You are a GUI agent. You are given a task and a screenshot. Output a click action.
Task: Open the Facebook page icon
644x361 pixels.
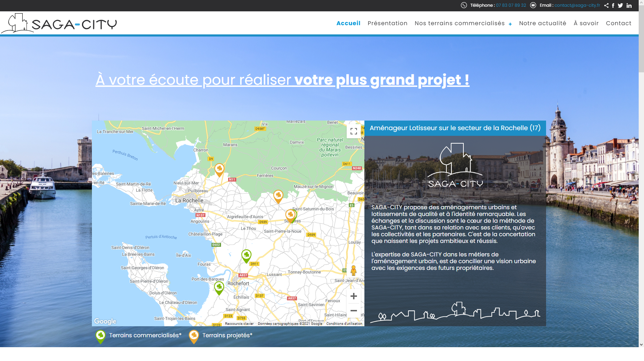tap(613, 5)
